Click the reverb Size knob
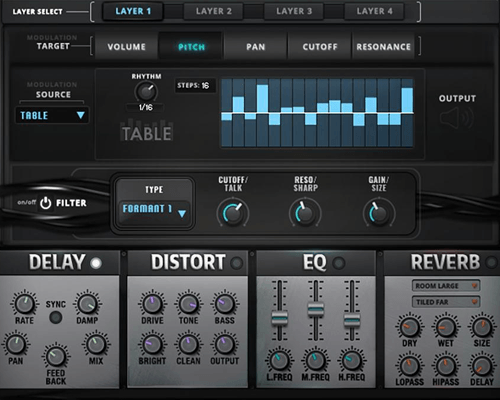Image resolution: width=500 pixels, height=400 pixels. point(482,327)
